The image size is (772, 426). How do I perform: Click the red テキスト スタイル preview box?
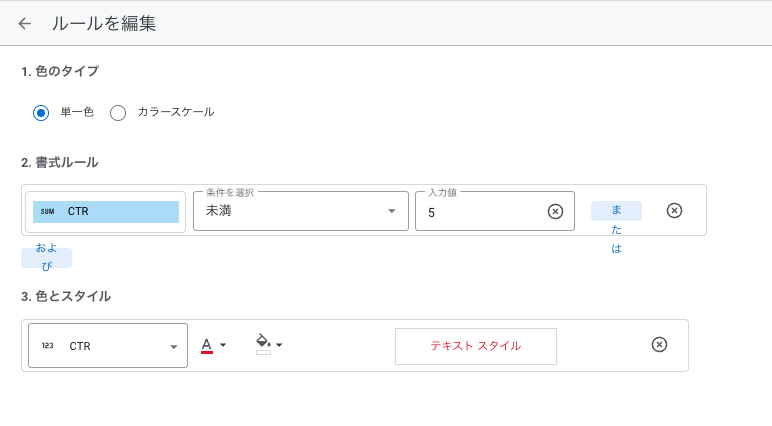coord(476,346)
